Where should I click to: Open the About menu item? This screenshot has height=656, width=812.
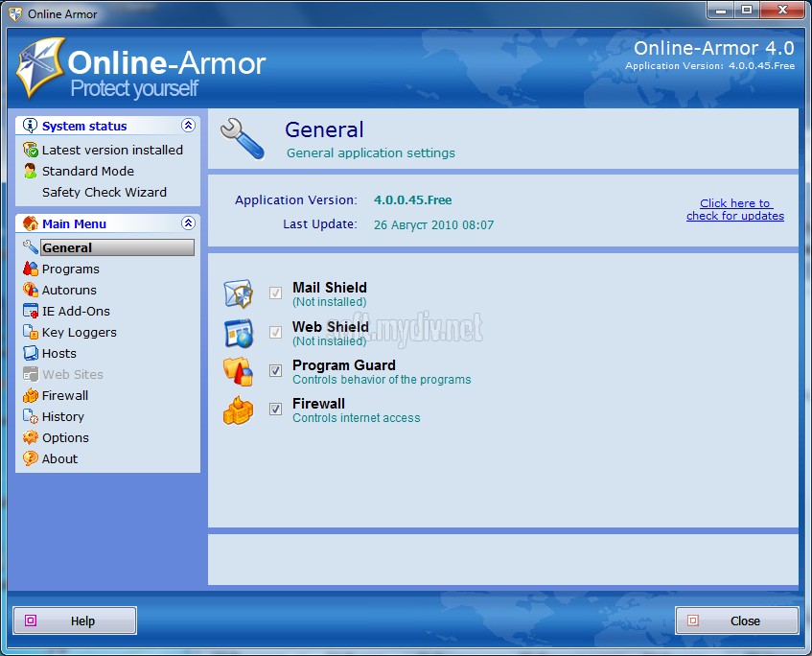(x=59, y=459)
